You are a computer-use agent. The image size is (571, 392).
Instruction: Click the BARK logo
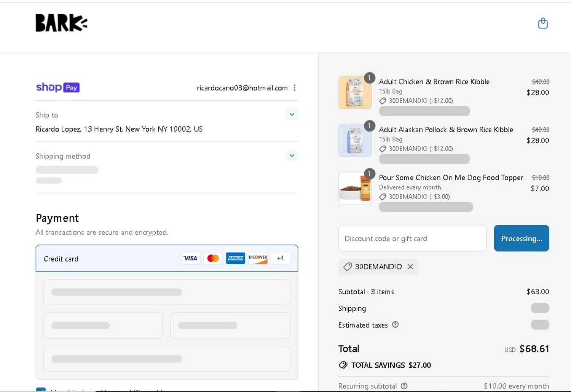click(61, 23)
